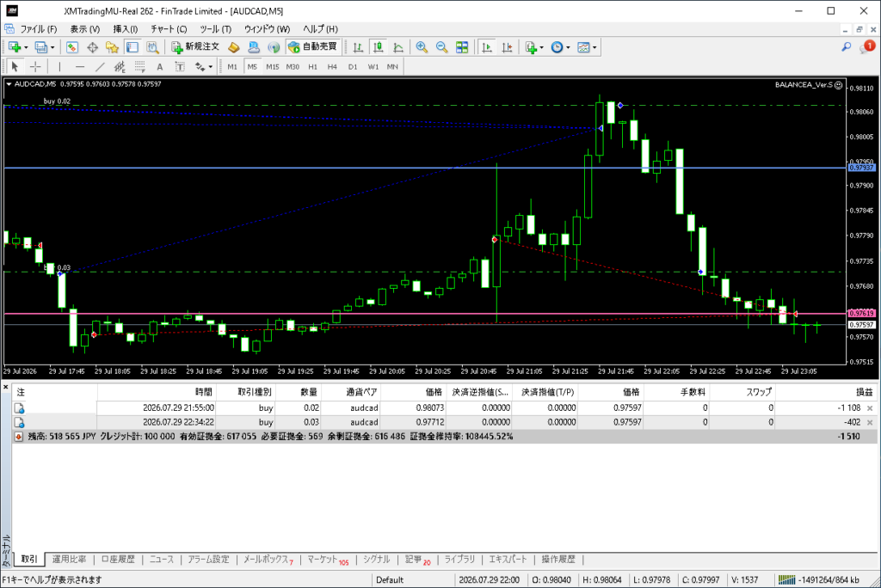Toggle the chart auto scroll button
Screen dimensions: 881x588
click(x=487, y=47)
